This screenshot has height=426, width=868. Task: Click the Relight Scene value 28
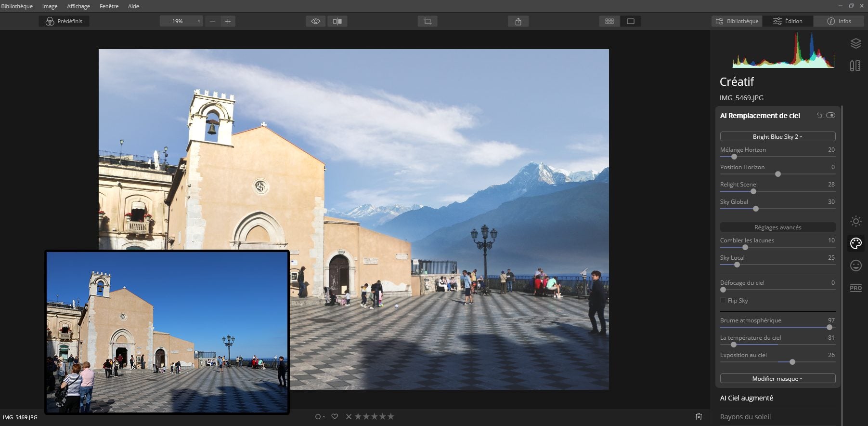831,185
